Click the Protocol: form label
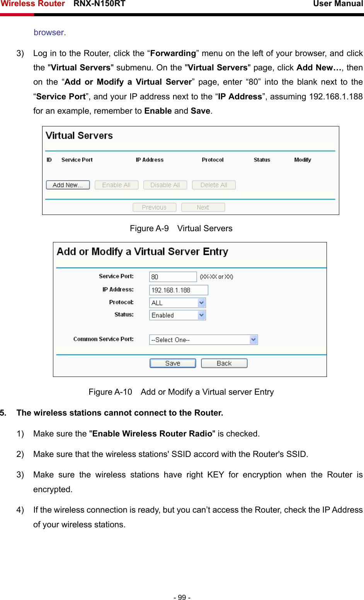The height and width of the screenshot is (600, 364). [121, 302]
